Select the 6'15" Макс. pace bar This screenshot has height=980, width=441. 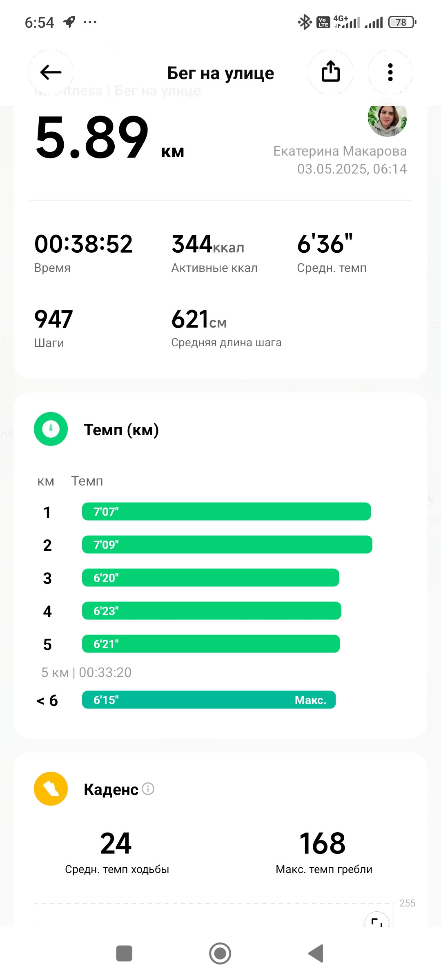tap(209, 700)
